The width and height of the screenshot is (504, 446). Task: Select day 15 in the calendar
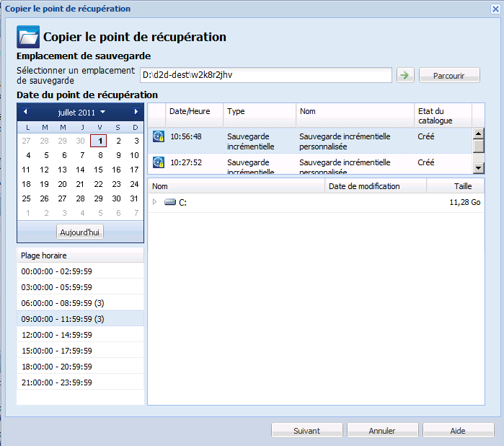click(x=98, y=170)
